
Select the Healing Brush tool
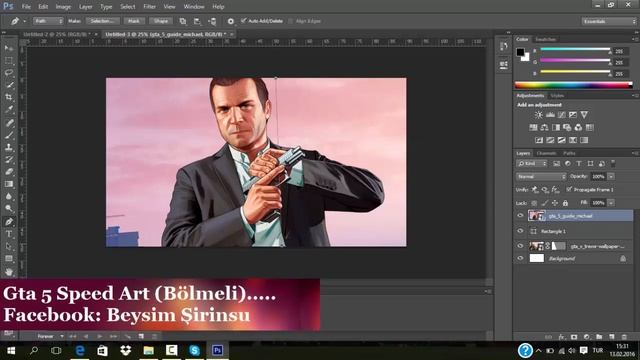9,122
